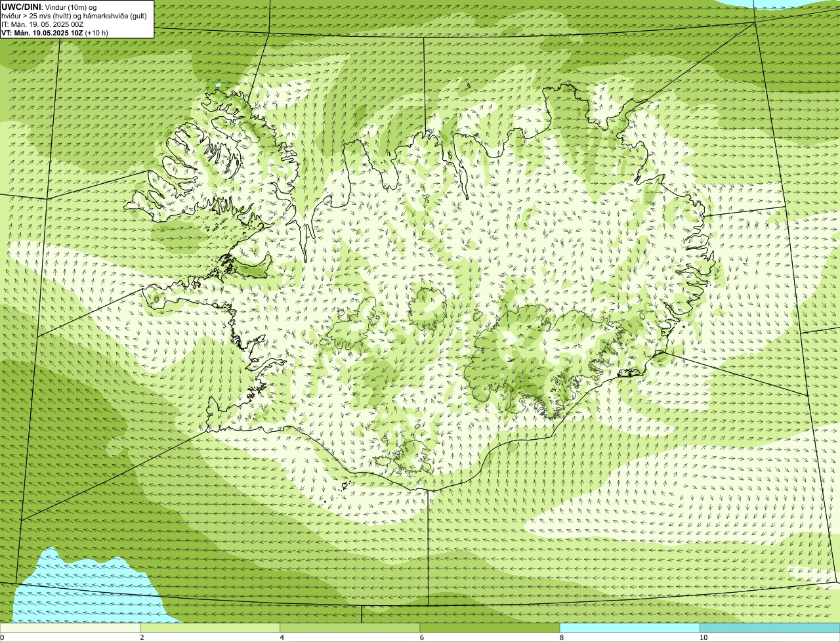Click the pale yellow 0–2 legend swatch
The height and width of the screenshot is (642, 840).
click(70, 628)
